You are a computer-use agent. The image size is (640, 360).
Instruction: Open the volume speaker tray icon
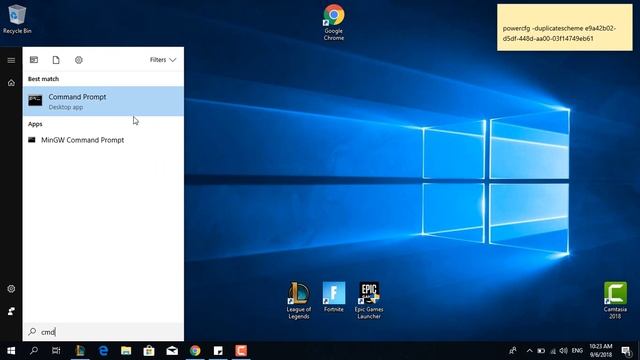(564, 351)
